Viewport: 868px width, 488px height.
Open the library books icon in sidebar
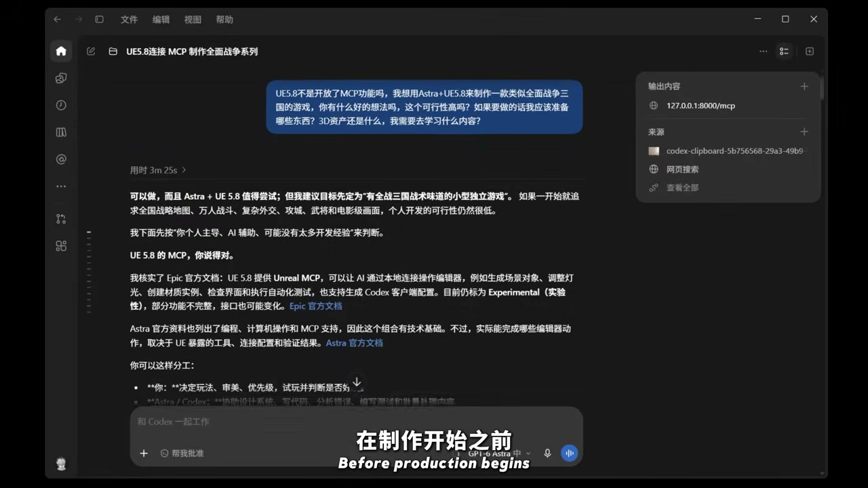coord(61,132)
